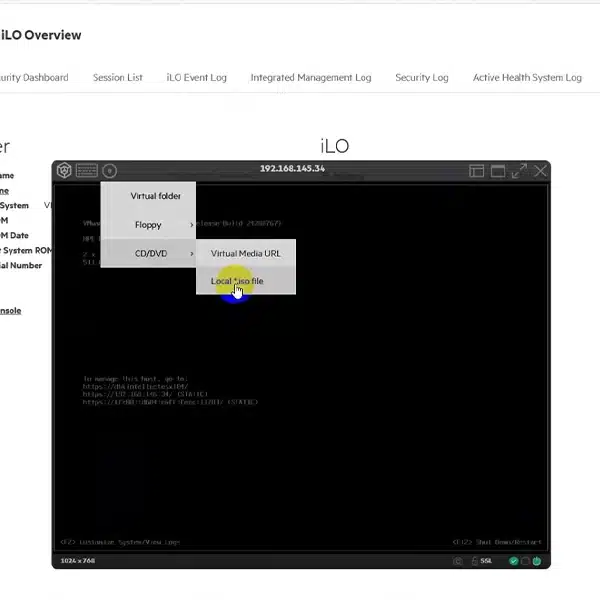Open Integrated Management Log tab
Image resolution: width=600 pixels, height=600 pixels.
310,77
